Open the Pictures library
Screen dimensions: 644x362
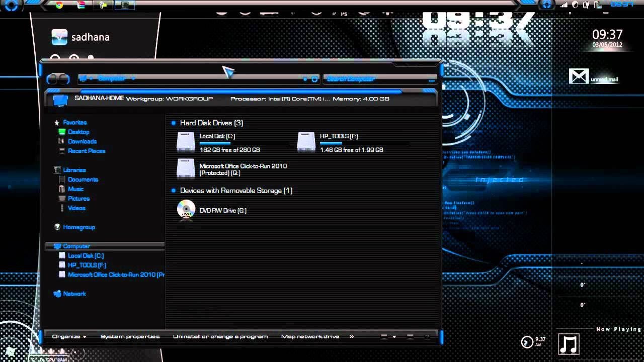[78, 199]
